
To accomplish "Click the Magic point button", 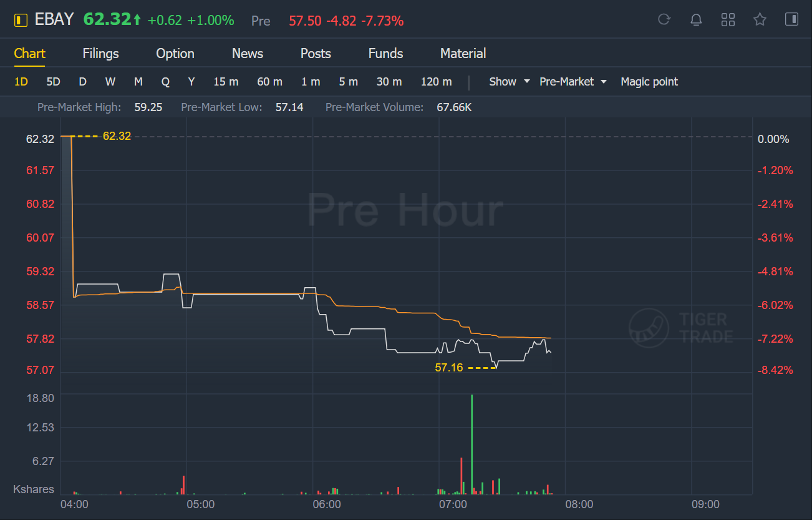I will [649, 82].
